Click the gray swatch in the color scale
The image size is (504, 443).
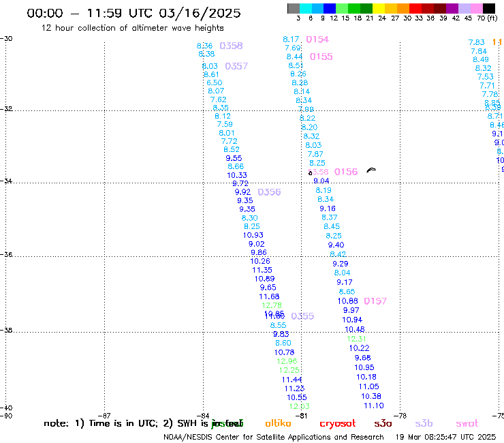coord(294,8)
